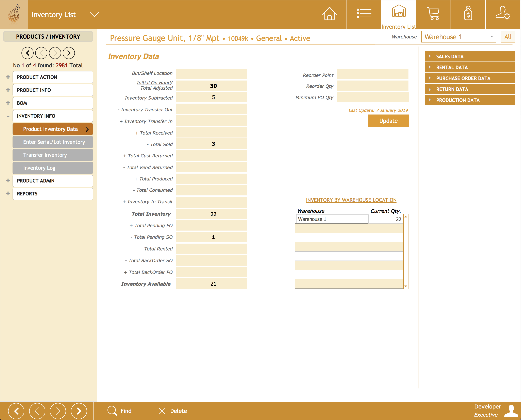Expand PRODUCT ADMIN plus sign
The height and width of the screenshot is (420, 521).
pyautogui.click(x=8, y=180)
